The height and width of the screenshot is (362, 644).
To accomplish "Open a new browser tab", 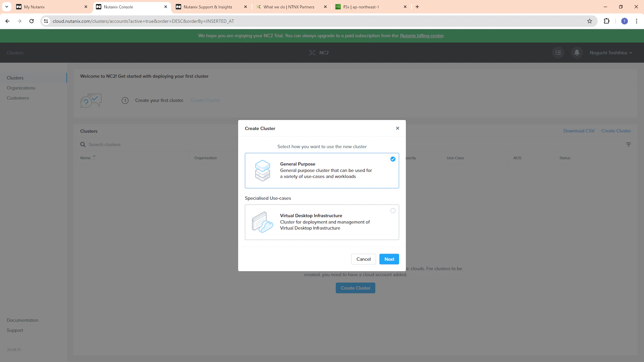I will (417, 7).
